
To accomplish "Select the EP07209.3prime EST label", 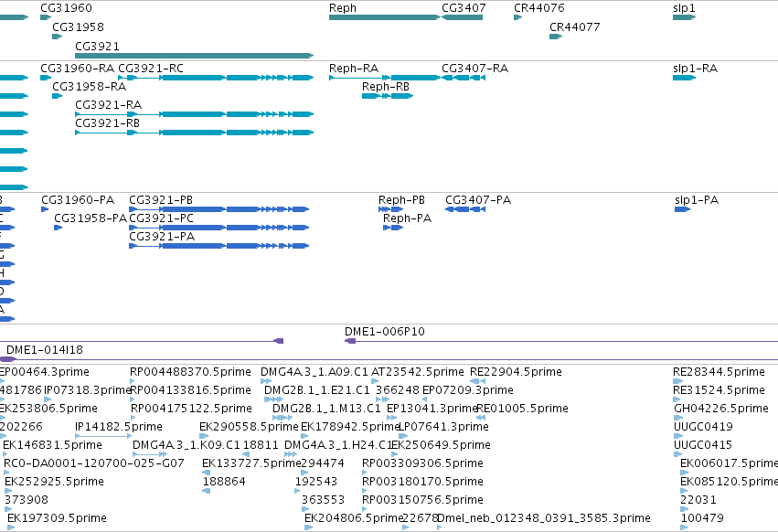I will 468,390.
